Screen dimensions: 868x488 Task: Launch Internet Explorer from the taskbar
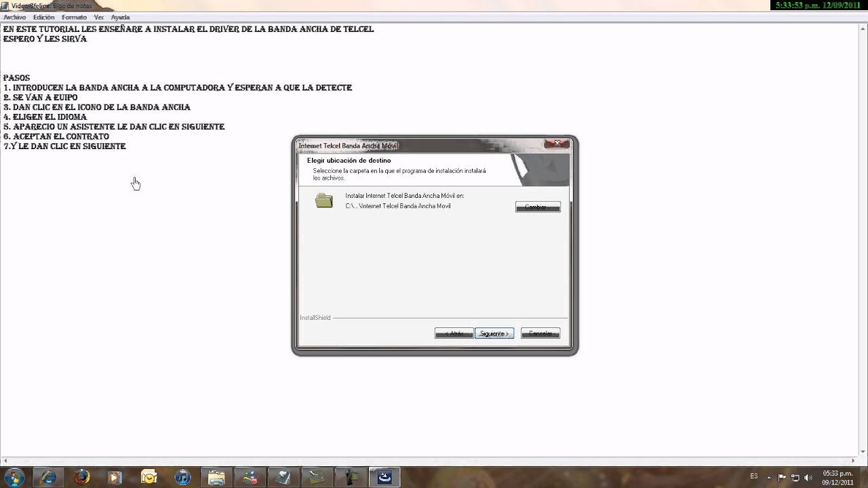[48, 477]
